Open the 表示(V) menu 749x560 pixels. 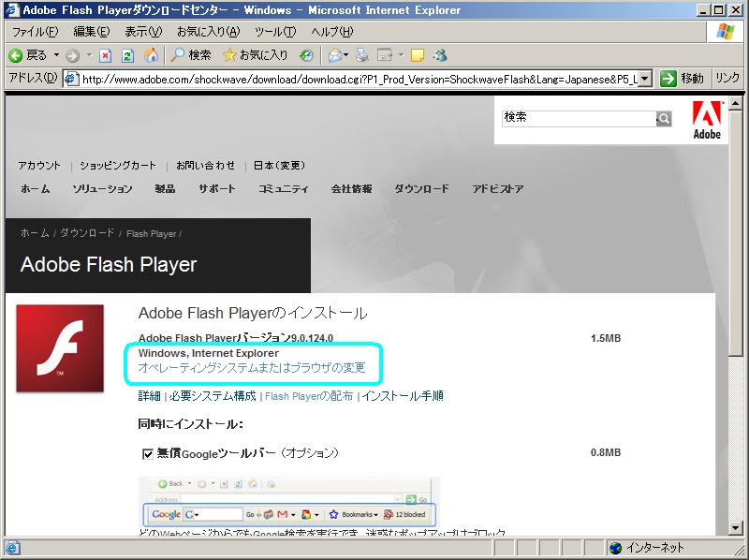pyautogui.click(x=143, y=32)
